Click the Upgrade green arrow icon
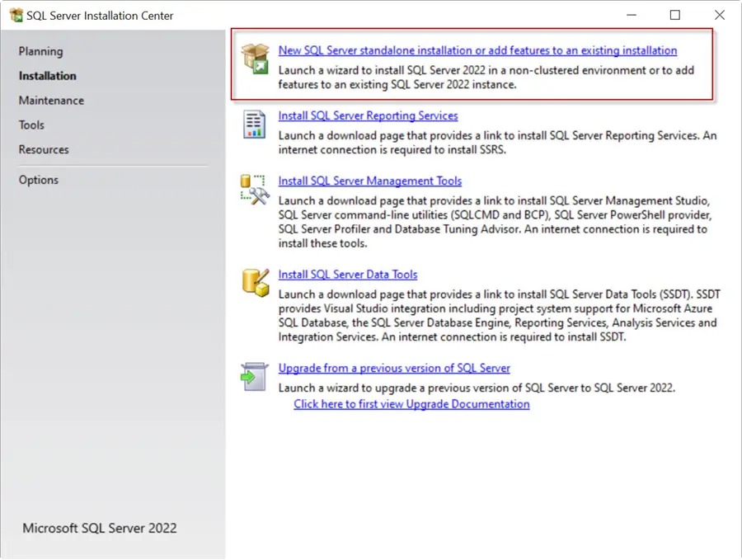The image size is (742, 560). tap(254, 377)
